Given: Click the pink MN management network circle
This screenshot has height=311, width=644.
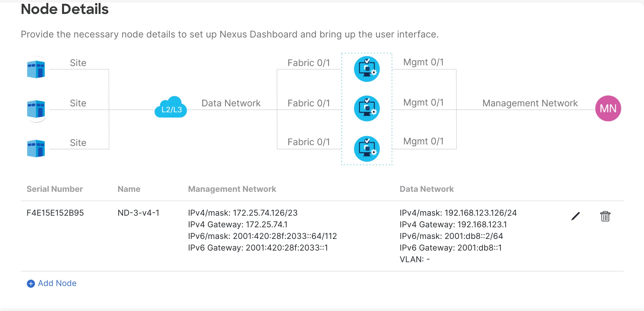Looking at the screenshot, I should click(608, 108).
